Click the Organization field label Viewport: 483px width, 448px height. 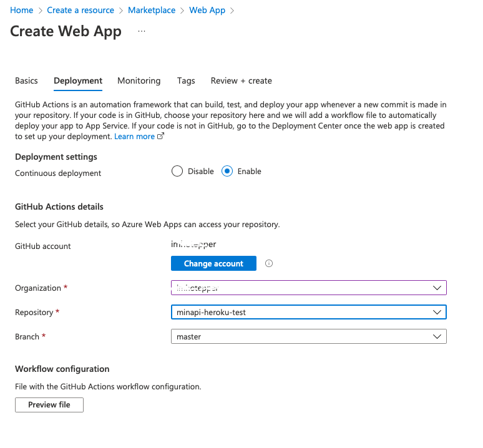38,288
